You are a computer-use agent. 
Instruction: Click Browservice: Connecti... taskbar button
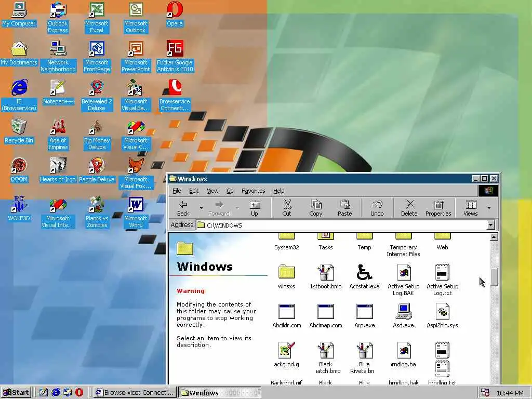[135, 393]
